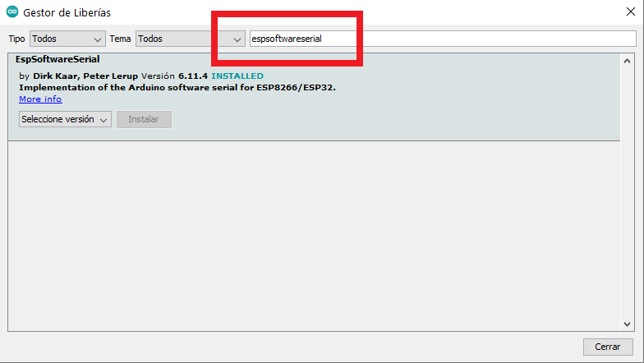644x363 pixels.
Task: Click the Cerrar button
Action: (x=608, y=347)
